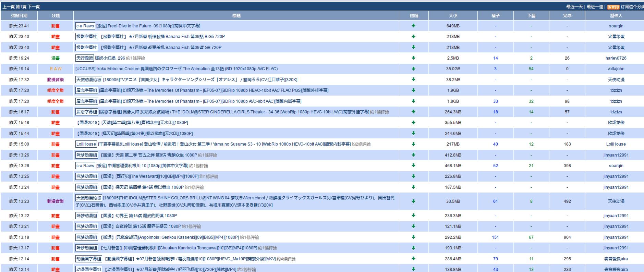Image resolution: width=644 pixels, height=272 pixels.
Task: Go to next page 下一頁
Action: click(x=34, y=7)
